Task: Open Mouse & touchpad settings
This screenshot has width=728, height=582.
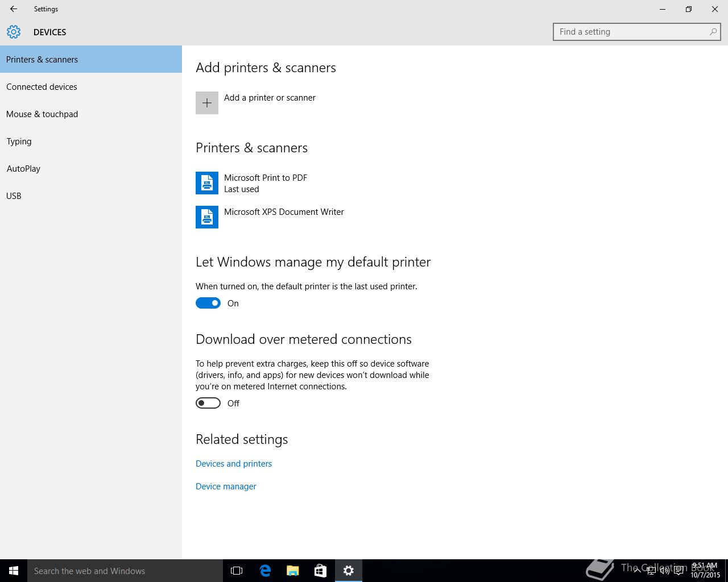Action: click(x=91, y=114)
